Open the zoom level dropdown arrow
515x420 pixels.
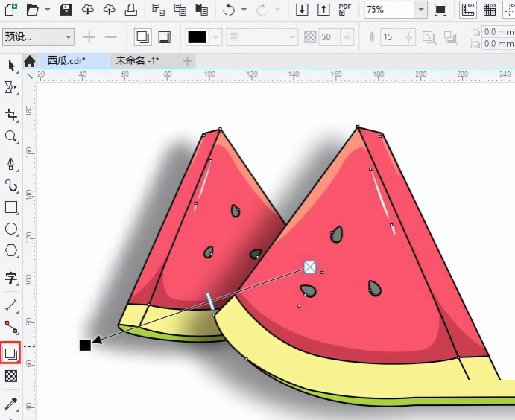click(x=421, y=10)
